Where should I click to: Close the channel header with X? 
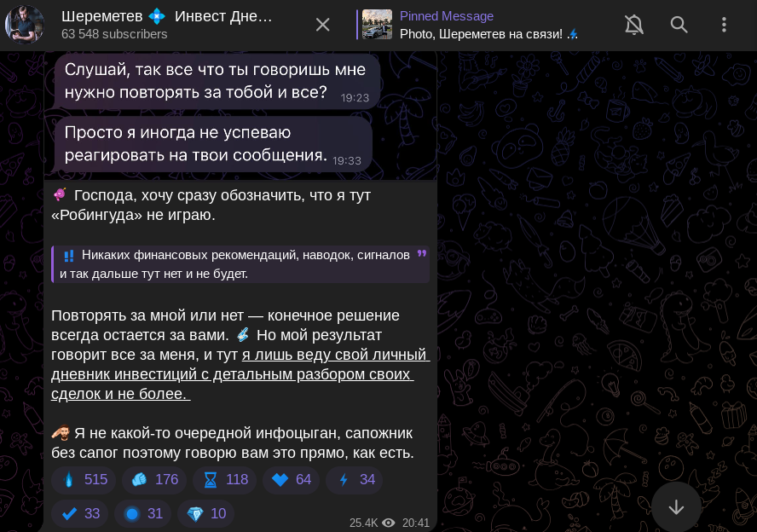tap(322, 25)
